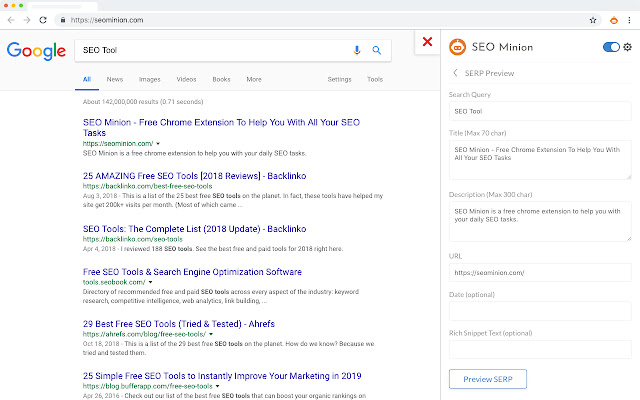Reload the page with the refresh icon
This screenshot has height=400, width=640.
tap(43, 20)
